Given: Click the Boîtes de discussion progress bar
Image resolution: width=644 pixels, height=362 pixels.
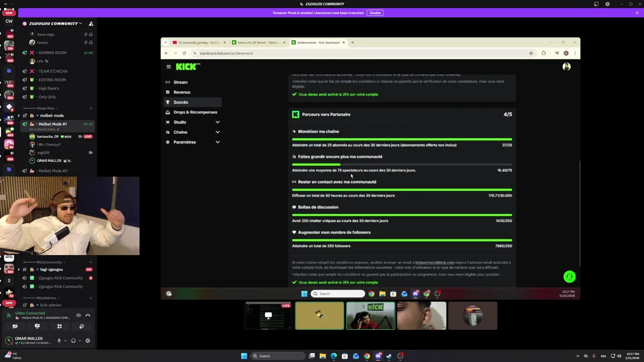Looking at the screenshot, I should click(x=402, y=215).
